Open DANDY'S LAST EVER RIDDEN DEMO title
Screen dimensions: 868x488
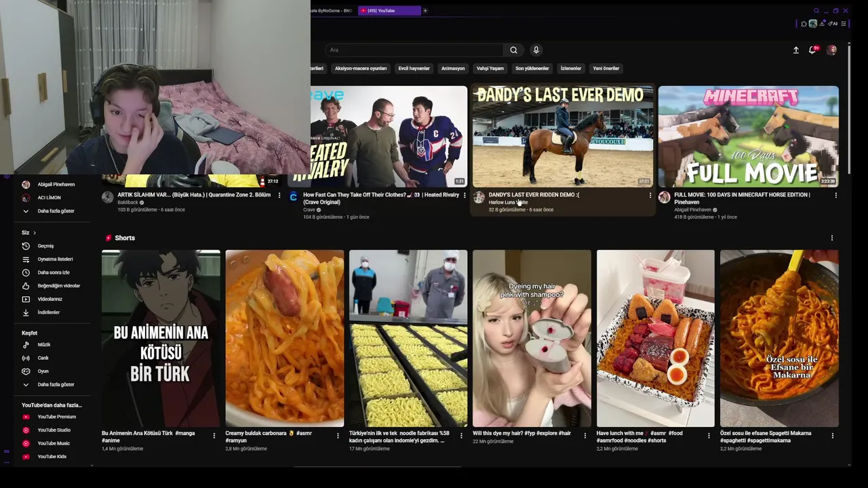[x=534, y=195]
